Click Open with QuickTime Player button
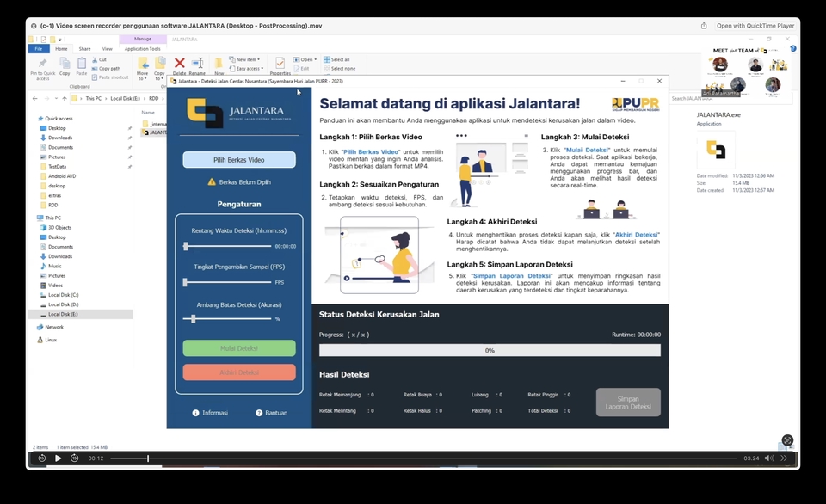The width and height of the screenshot is (826, 504). click(755, 26)
